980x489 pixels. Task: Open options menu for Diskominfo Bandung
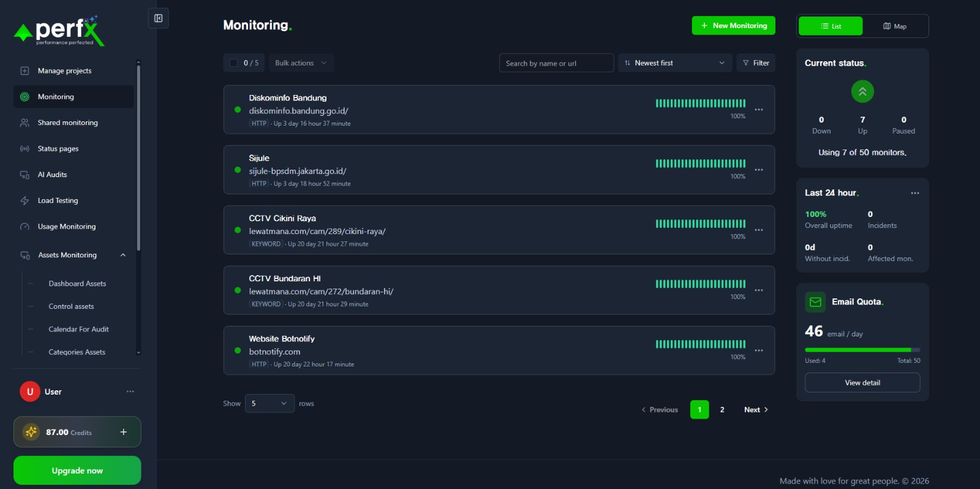click(759, 110)
